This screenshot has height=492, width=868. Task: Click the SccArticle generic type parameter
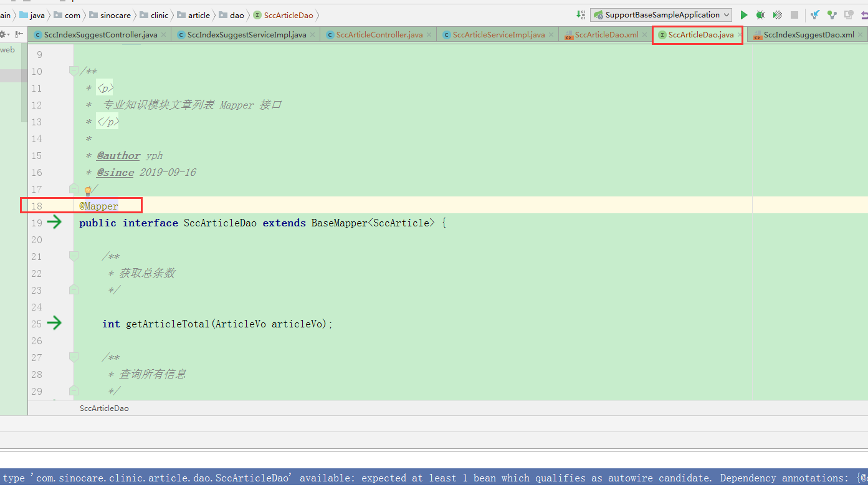401,223
